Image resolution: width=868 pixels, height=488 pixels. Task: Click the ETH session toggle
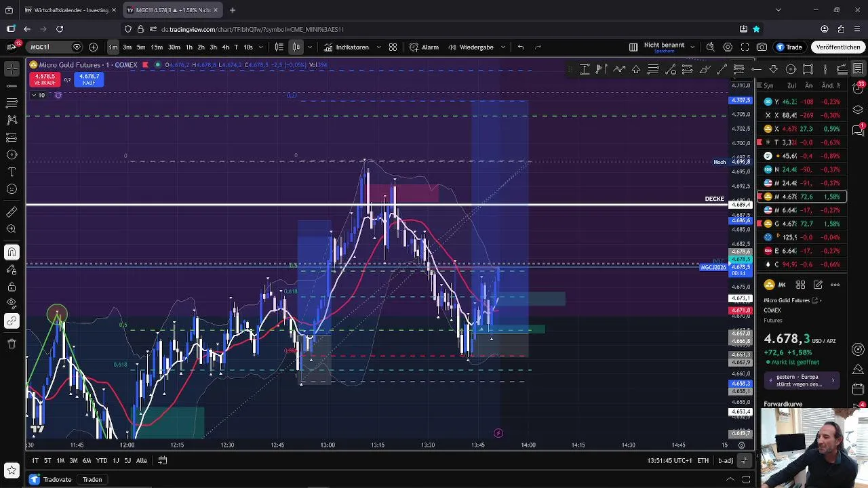pyautogui.click(x=703, y=461)
